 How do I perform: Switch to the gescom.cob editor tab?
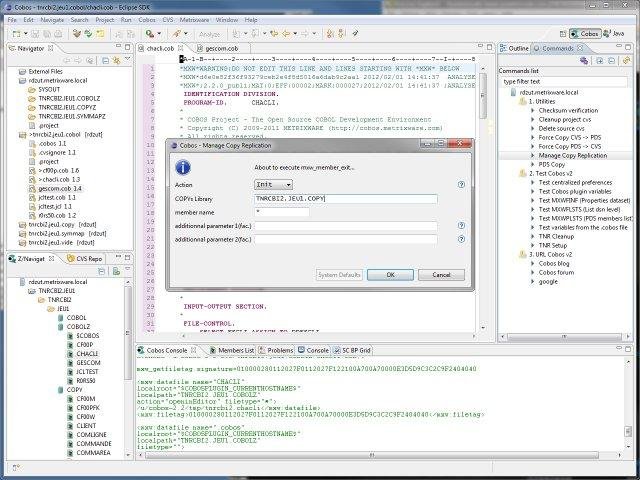tap(221, 47)
